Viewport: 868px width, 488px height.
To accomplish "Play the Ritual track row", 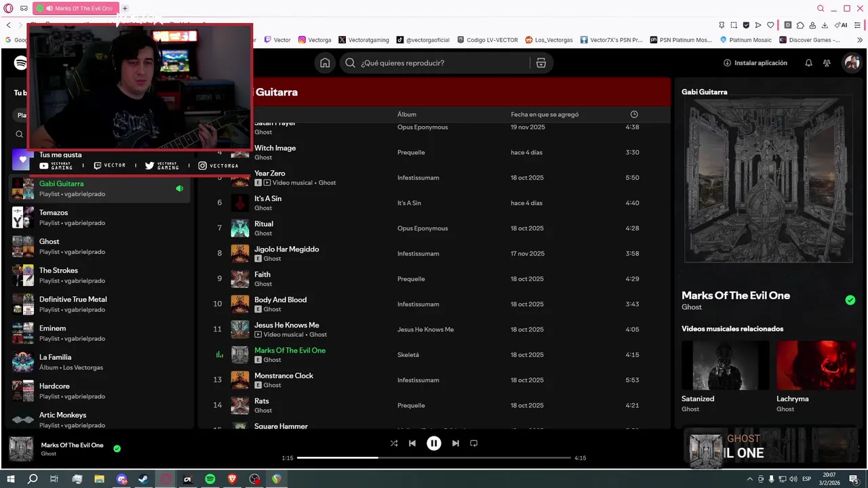I will 434,228.
